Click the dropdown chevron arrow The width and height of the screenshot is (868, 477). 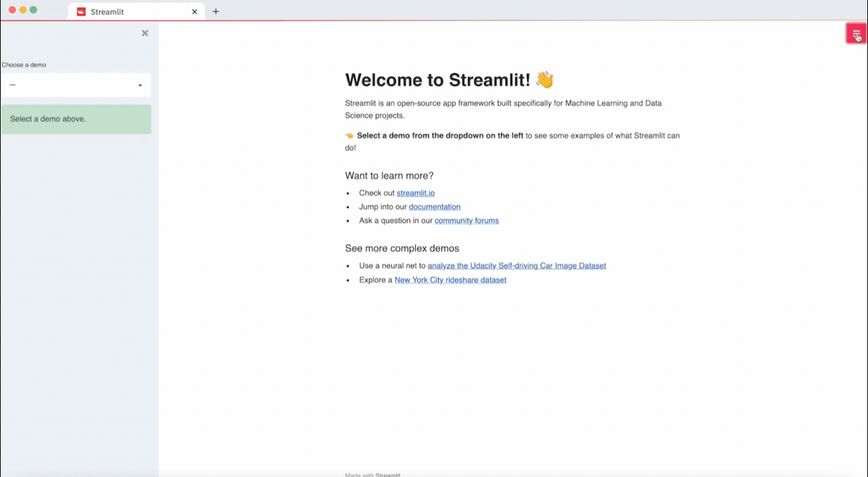click(x=140, y=85)
